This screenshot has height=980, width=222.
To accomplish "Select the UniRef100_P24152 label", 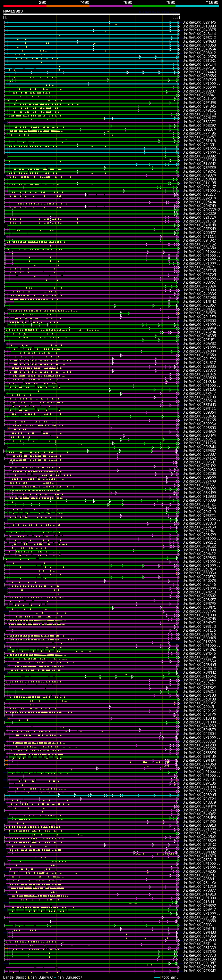I will (199, 459).
